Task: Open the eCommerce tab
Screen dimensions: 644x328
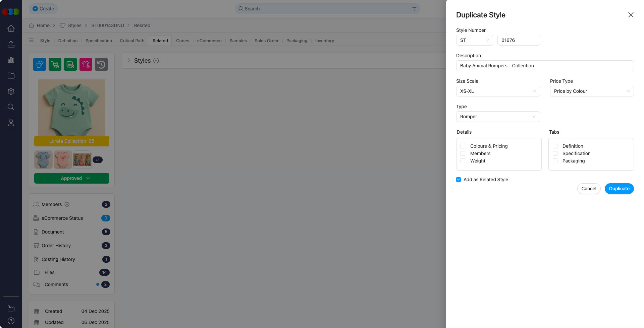Action: coord(209,41)
